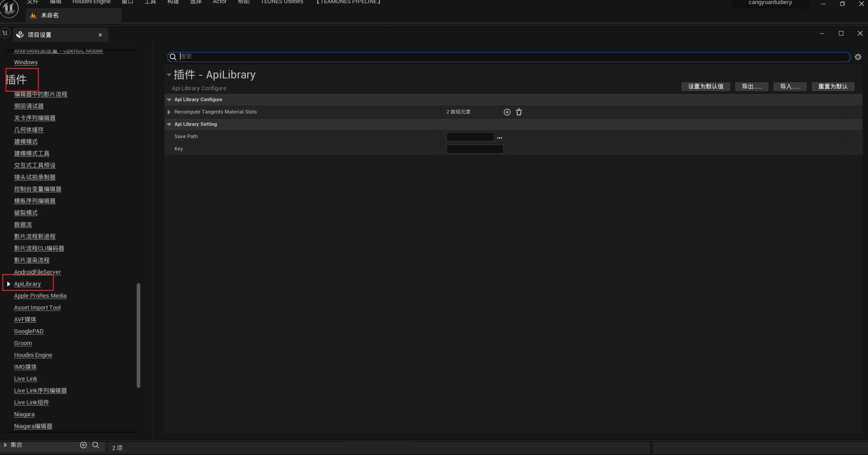Collapse the 插件 - ApiLibrary section header

pyautogui.click(x=169, y=75)
